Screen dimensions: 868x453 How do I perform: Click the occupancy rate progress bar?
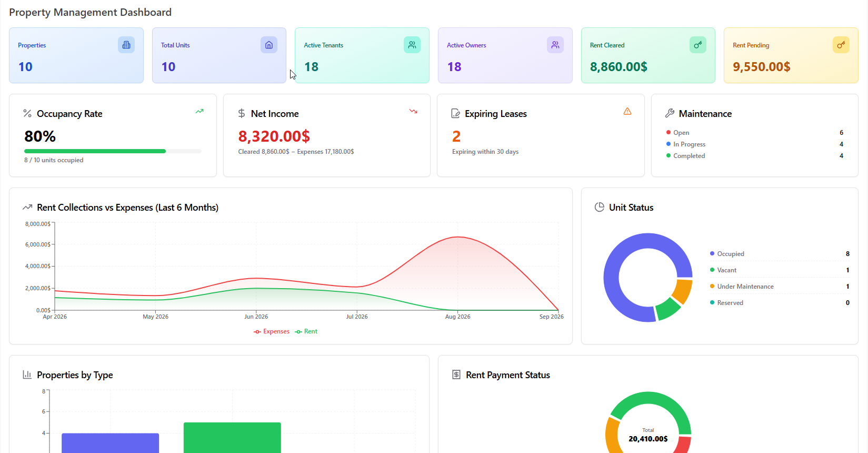(113, 151)
